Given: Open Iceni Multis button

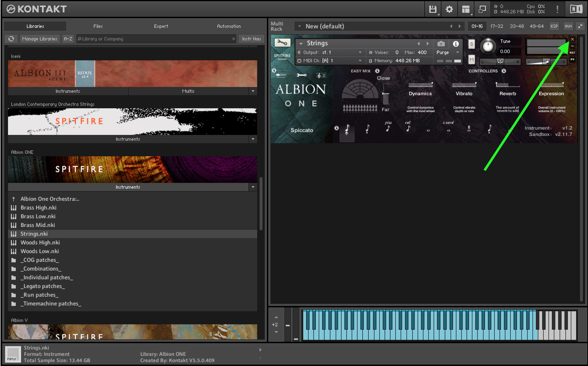Looking at the screenshot, I should 188,91.
